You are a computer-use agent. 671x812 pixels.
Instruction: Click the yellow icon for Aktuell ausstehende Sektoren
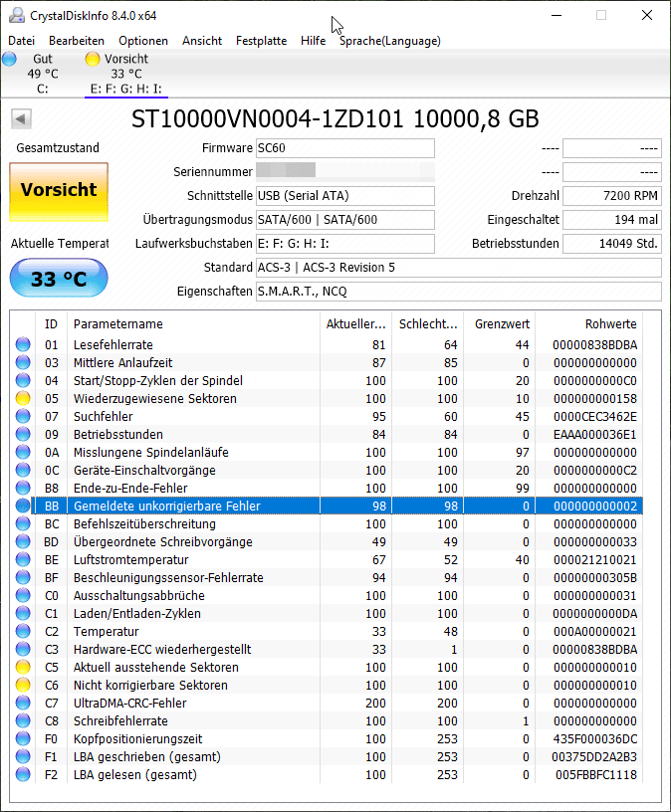[23, 667]
